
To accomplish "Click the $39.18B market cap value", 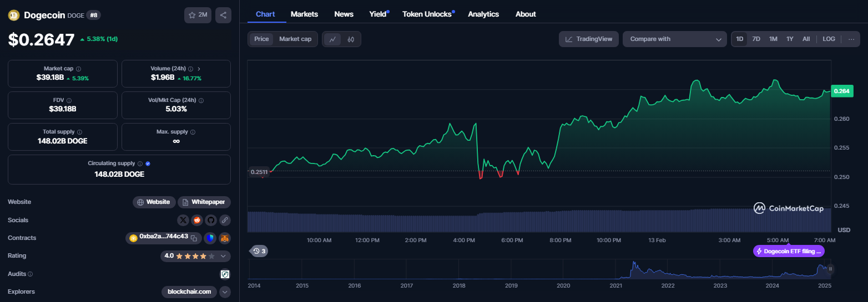I will 49,78.
